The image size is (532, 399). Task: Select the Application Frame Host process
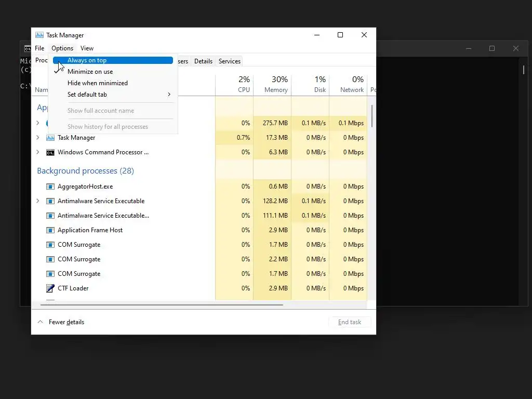[199, 230]
